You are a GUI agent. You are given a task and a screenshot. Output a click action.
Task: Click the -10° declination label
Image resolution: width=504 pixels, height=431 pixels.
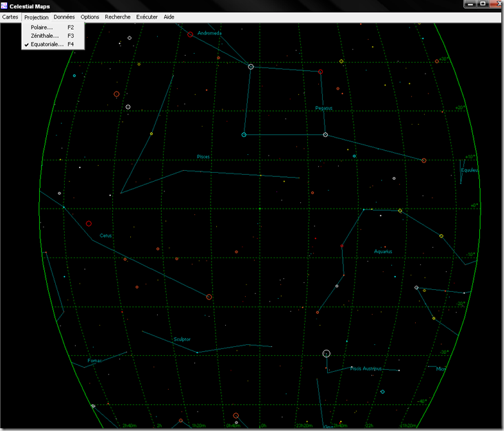point(470,254)
